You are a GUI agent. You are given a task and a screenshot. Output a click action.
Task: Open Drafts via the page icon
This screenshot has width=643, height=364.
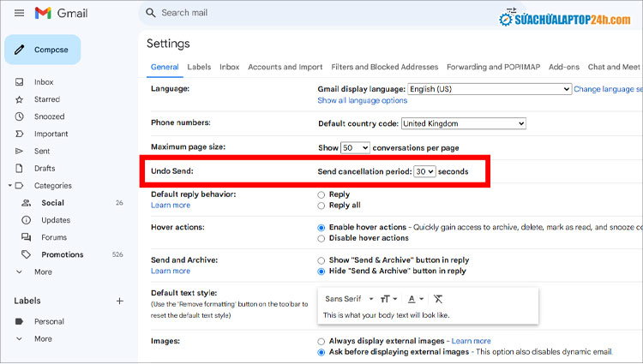click(20, 168)
